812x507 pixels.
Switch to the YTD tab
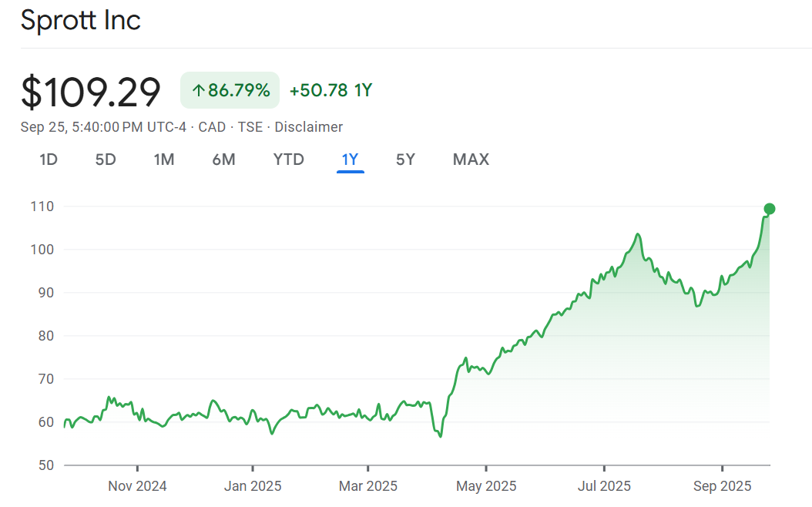[x=289, y=159]
